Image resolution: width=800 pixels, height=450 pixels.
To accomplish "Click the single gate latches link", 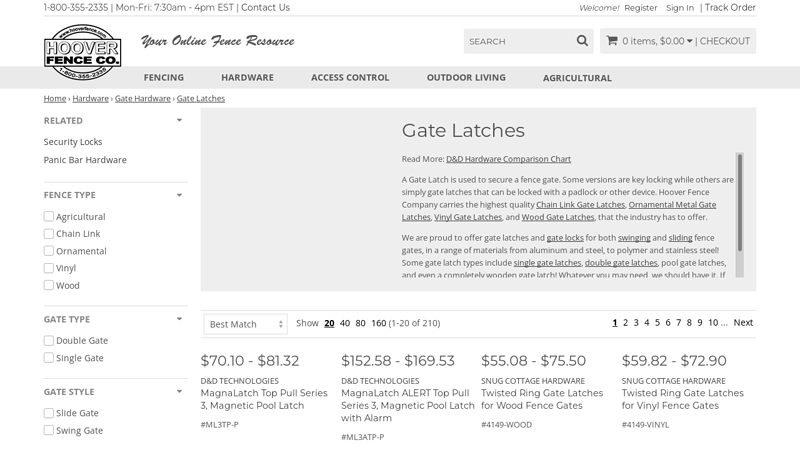I will 547,263.
